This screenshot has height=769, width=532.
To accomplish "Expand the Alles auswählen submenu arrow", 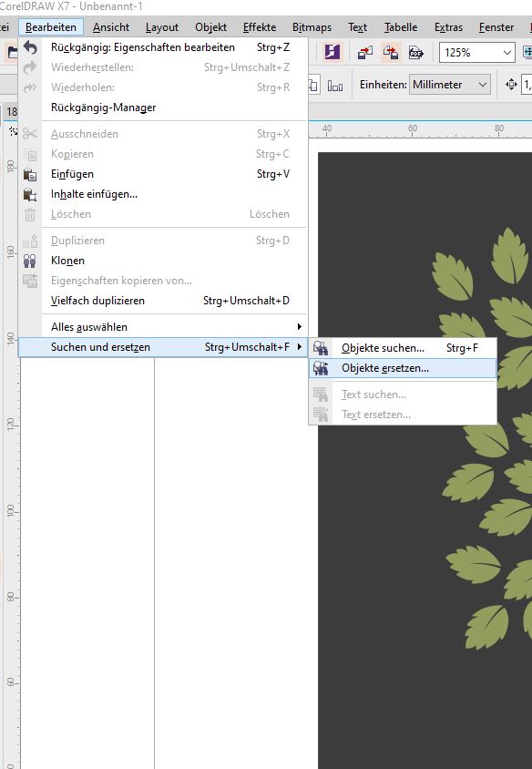I will pos(299,327).
